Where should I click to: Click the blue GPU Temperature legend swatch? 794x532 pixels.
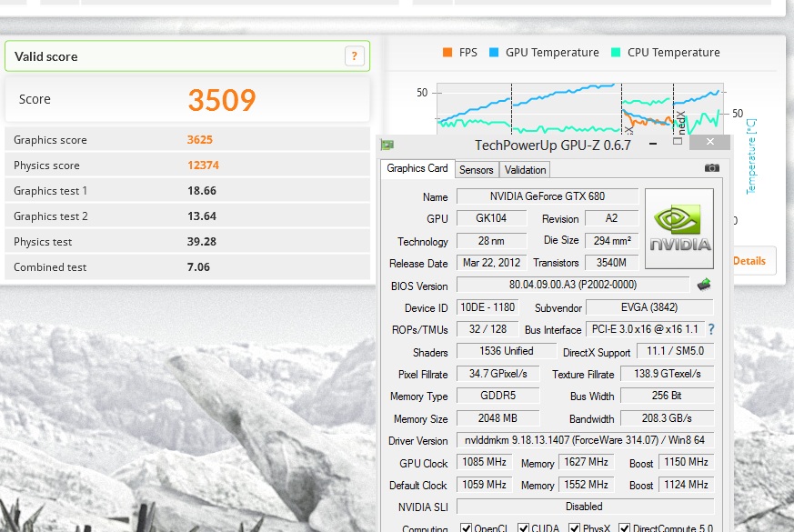495,53
